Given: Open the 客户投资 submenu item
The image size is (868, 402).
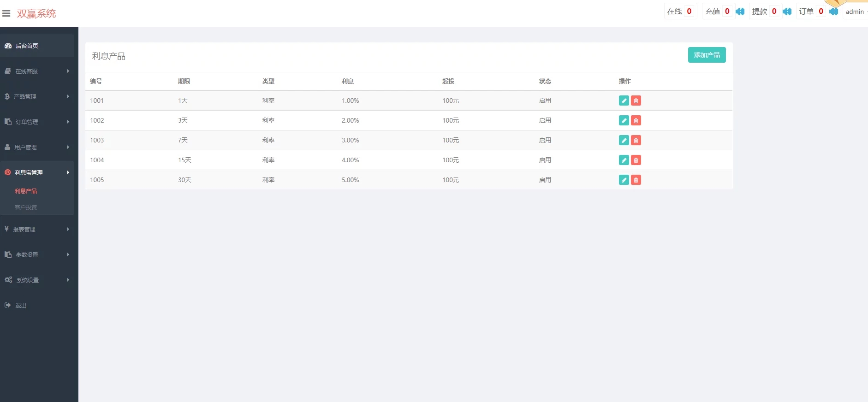Looking at the screenshot, I should [x=26, y=207].
